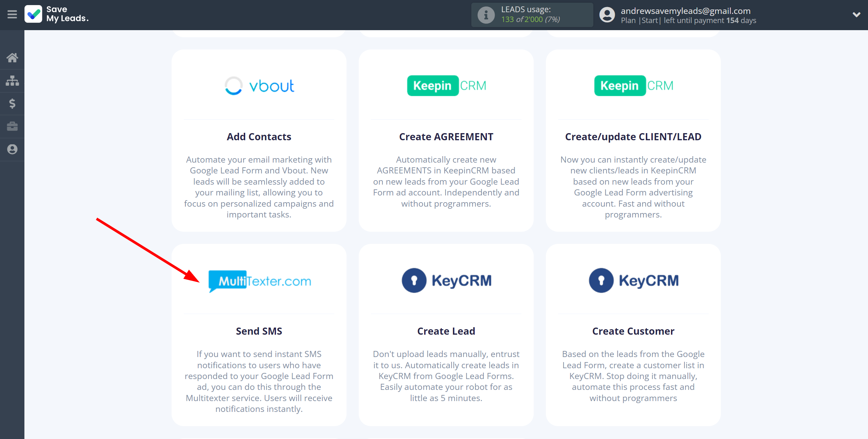Select the MultiTexter.com logo
The height and width of the screenshot is (439, 868).
coord(259,281)
